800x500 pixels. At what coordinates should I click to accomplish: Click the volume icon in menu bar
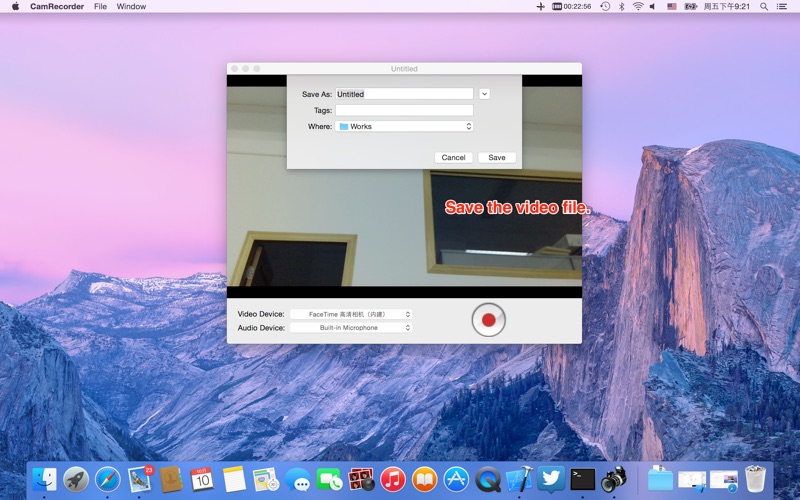tap(653, 7)
